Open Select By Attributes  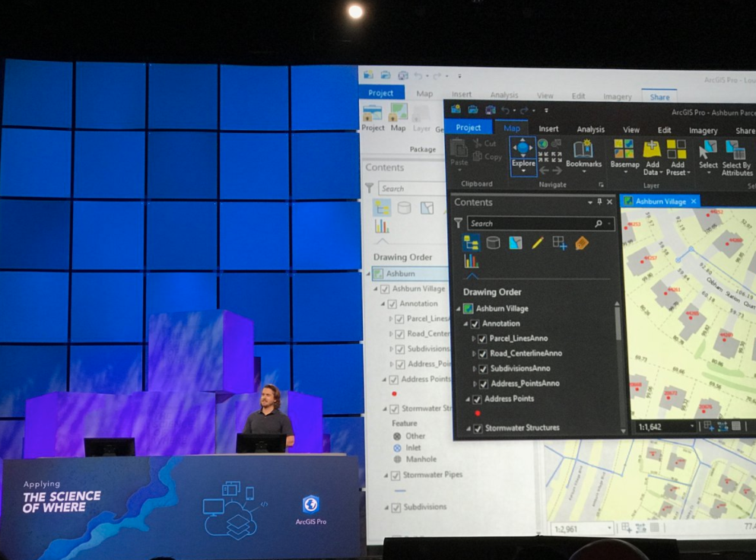tap(736, 157)
